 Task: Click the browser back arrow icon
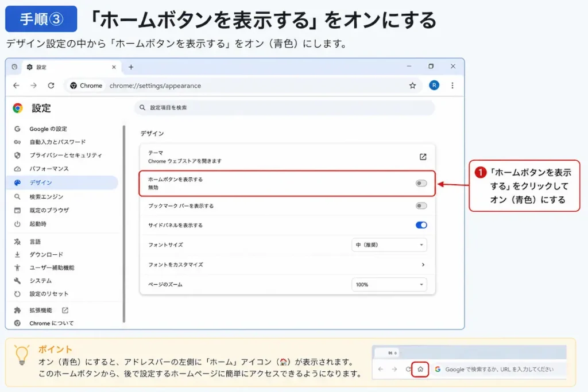pos(16,86)
